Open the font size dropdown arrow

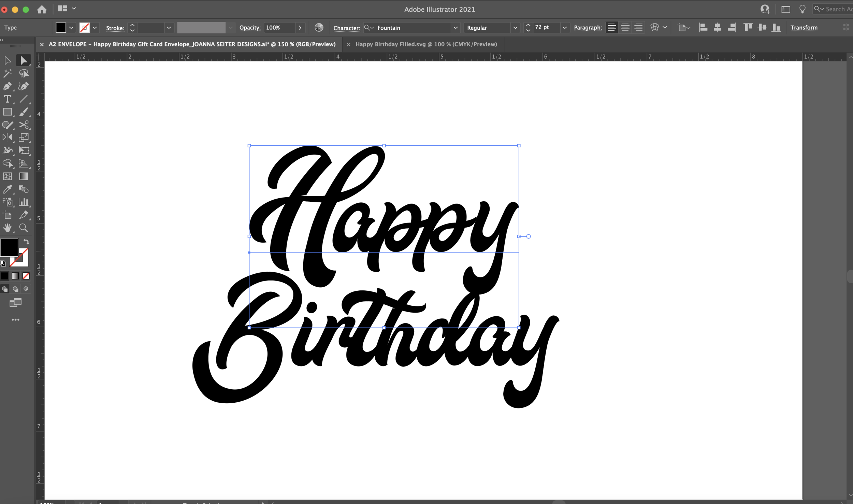[564, 28]
